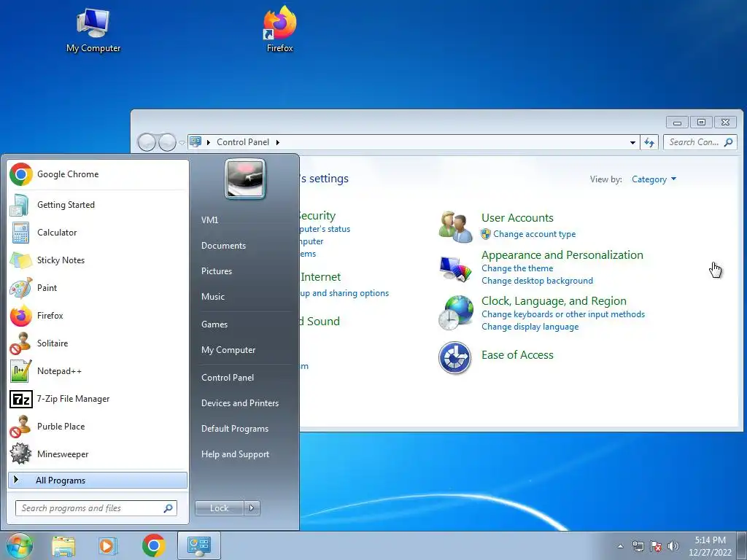This screenshot has height=560, width=747.
Task: Switch to Control Panel taskbar button
Action: coord(199,545)
